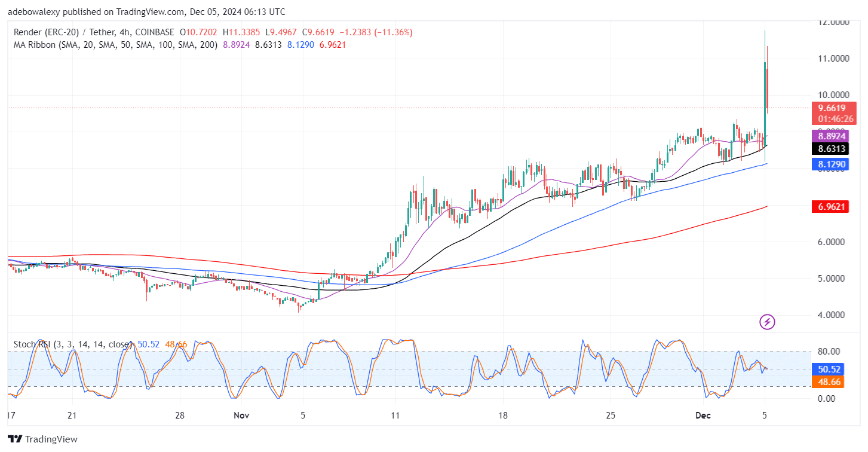Click the 5.0000 price axis label

(830, 278)
